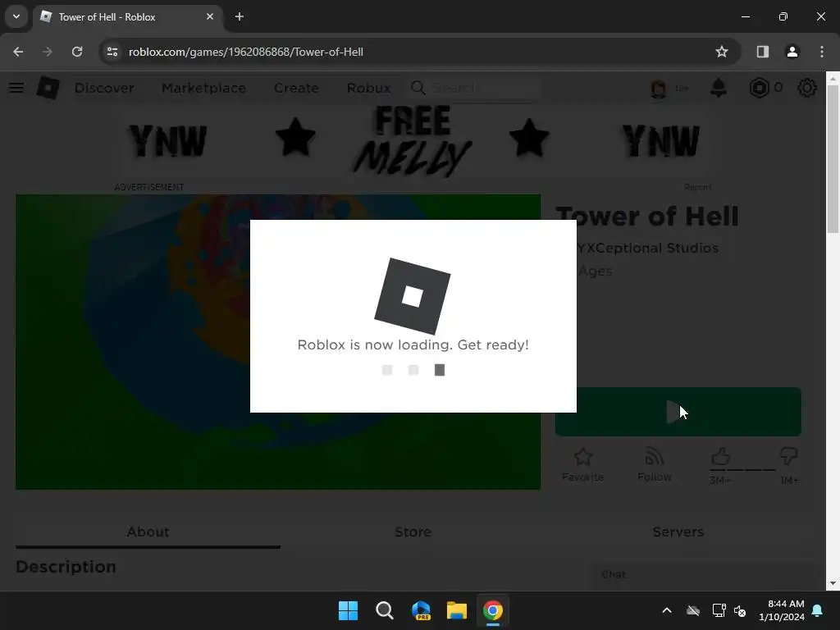The image size is (840, 630).
Task: Click the Chrome icon in taskbar
Action: (x=493, y=610)
